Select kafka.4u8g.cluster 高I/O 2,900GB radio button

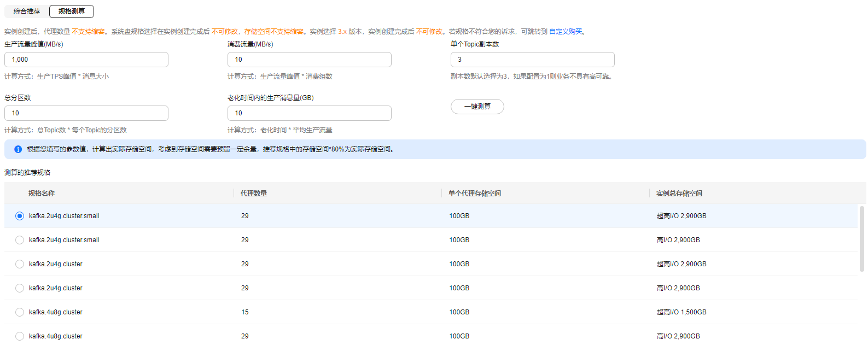[x=20, y=336]
